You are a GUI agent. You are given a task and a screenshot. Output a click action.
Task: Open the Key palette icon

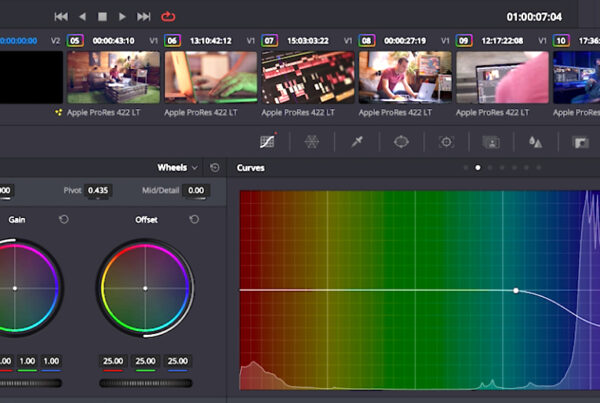tap(580, 142)
